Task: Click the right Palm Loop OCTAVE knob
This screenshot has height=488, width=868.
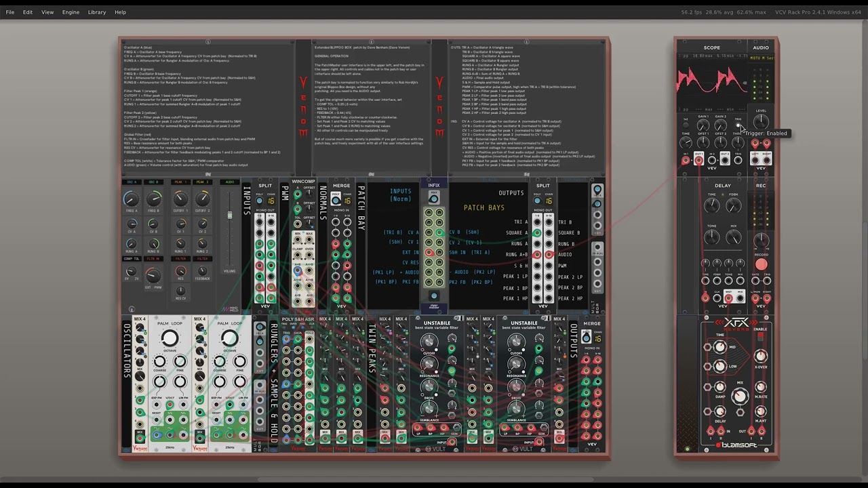Action: (229, 338)
